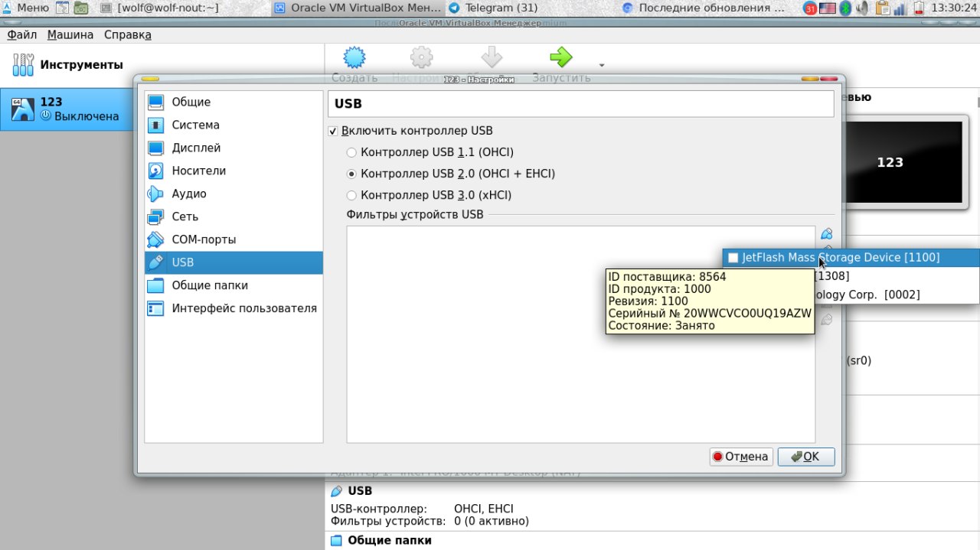Click the Дисплей icon in settings sidebar
The image size is (980, 550).
pos(155,148)
